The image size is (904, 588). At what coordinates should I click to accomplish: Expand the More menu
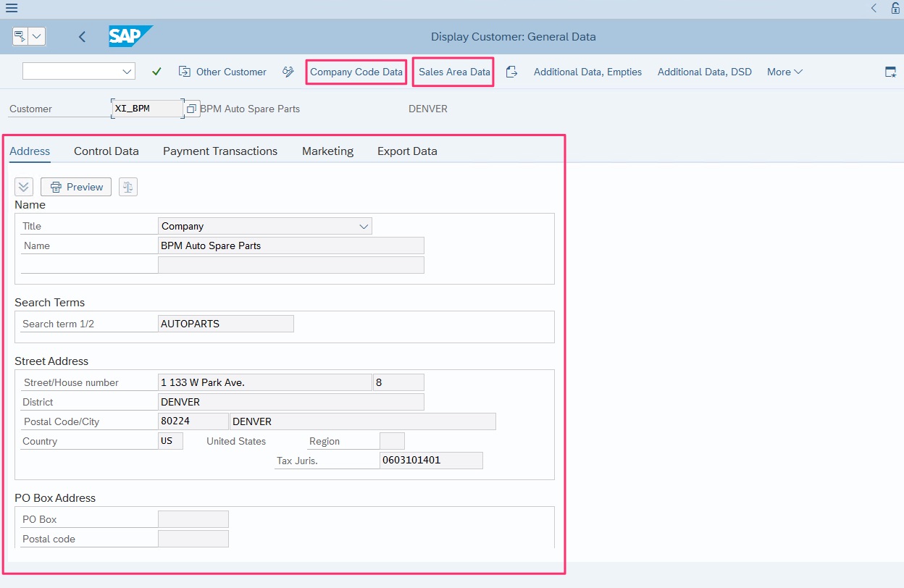point(784,72)
